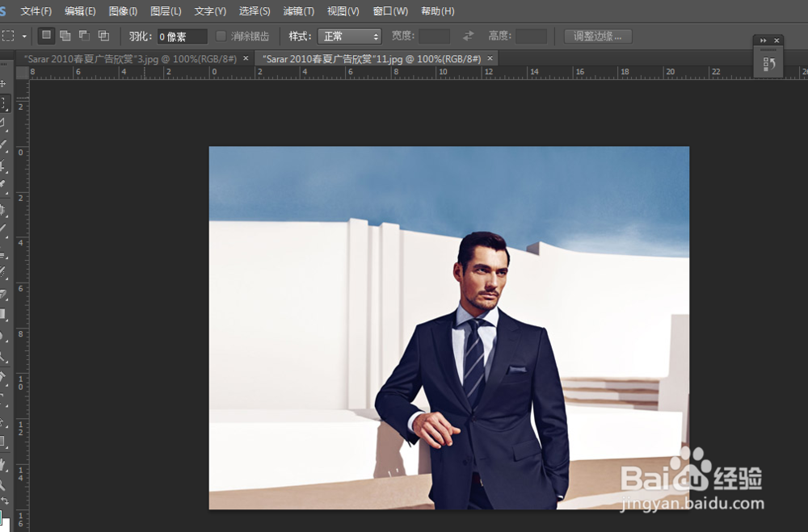Select the Brush tool
This screenshot has height=532, width=808.
(x=3, y=228)
